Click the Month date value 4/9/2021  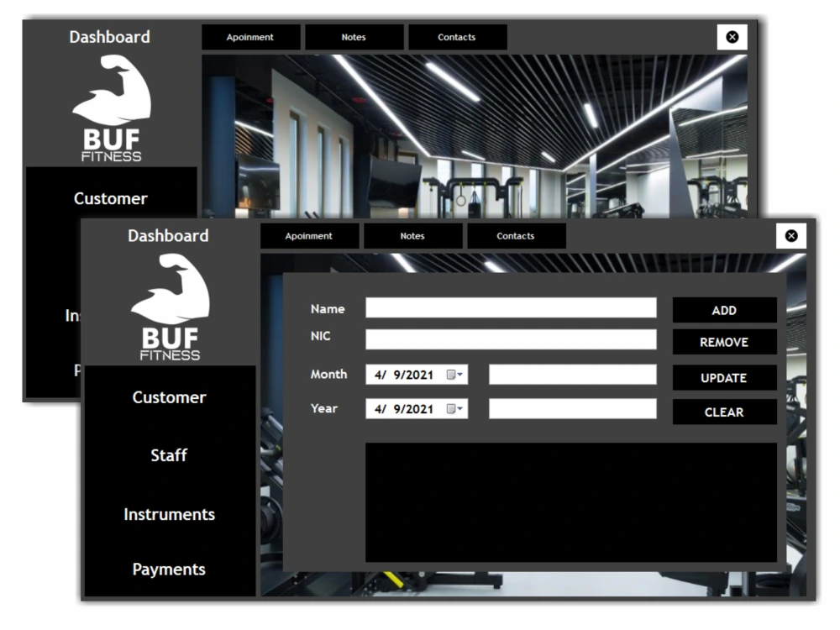(x=404, y=375)
